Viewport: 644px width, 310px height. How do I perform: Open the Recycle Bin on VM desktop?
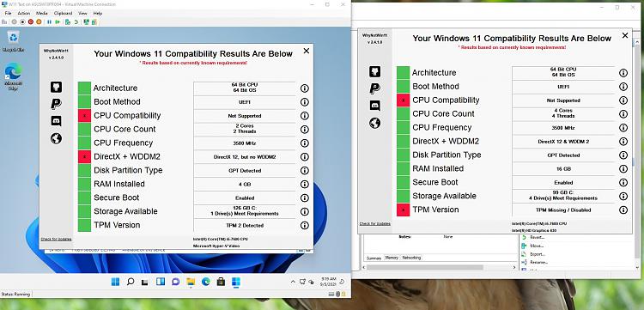13,41
